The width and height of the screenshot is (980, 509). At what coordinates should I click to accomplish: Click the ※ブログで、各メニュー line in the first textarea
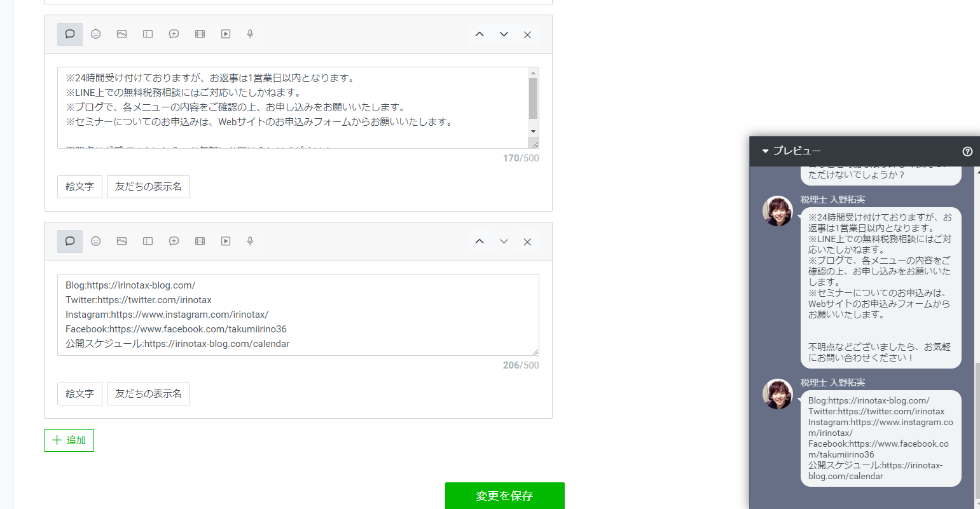tap(235, 107)
